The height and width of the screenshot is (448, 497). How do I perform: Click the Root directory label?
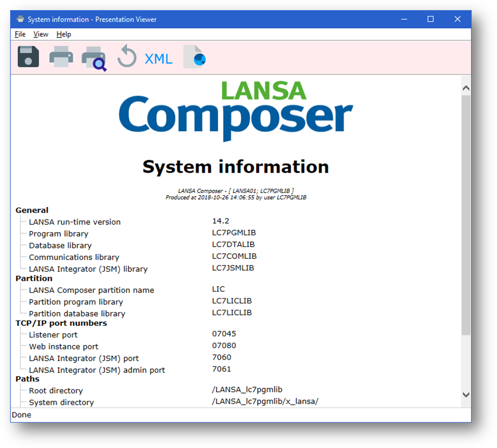pos(56,391)
